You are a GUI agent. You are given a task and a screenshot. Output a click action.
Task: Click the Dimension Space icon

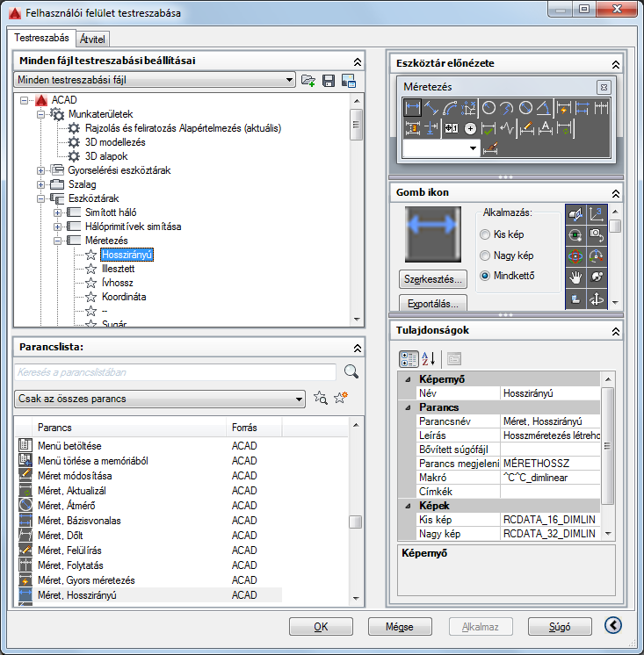[412, 128]
